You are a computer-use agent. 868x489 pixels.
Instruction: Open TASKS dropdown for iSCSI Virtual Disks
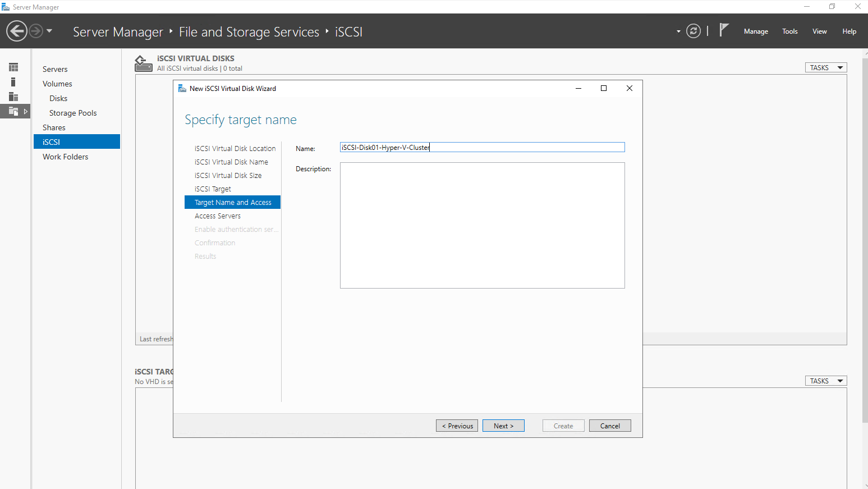[825, 67]
